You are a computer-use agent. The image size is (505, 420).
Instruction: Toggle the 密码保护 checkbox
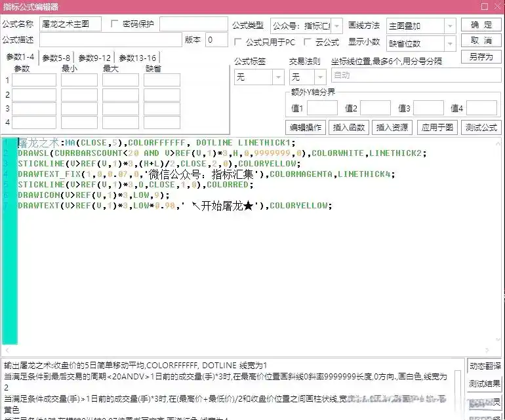114,24
